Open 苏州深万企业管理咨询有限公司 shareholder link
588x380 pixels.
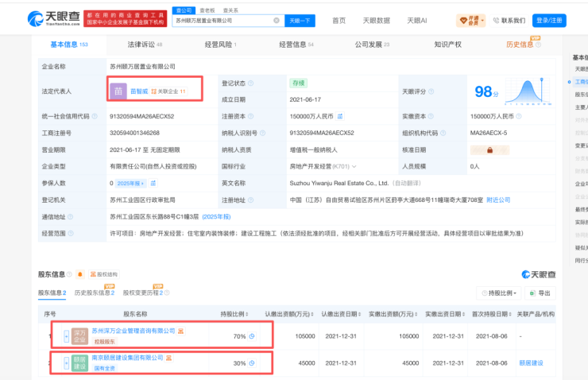pyautogui.click(x=133, y=331)
